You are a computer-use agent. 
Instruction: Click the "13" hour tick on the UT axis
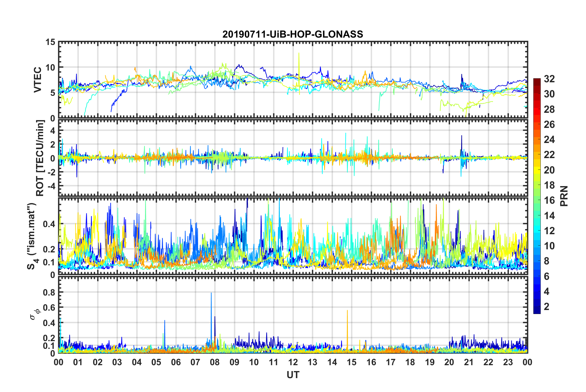[x=313, y=362]
